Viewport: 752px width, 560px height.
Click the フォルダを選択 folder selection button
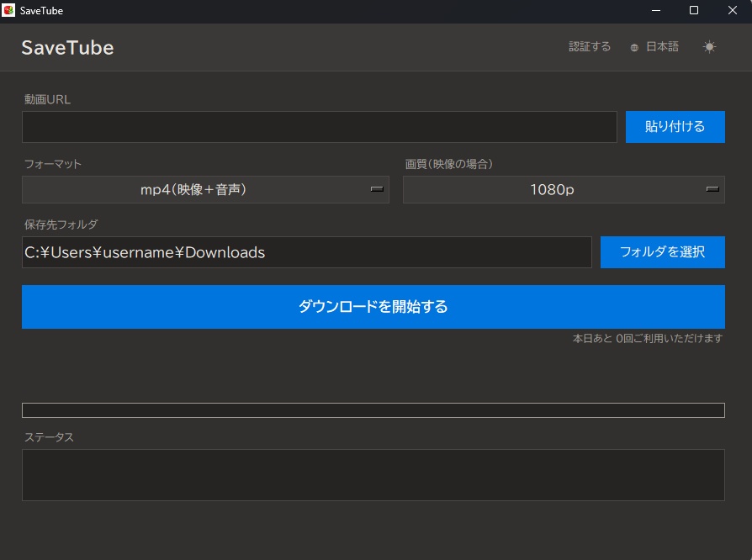(662, 251)
